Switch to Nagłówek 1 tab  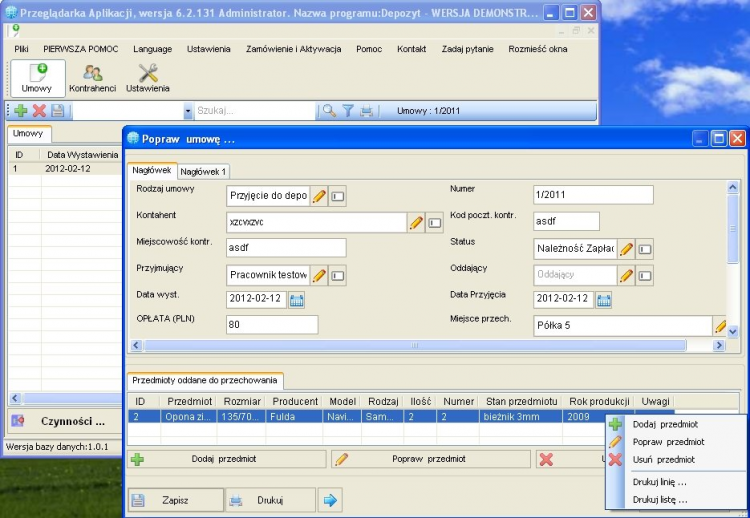(x=203, y=171)
